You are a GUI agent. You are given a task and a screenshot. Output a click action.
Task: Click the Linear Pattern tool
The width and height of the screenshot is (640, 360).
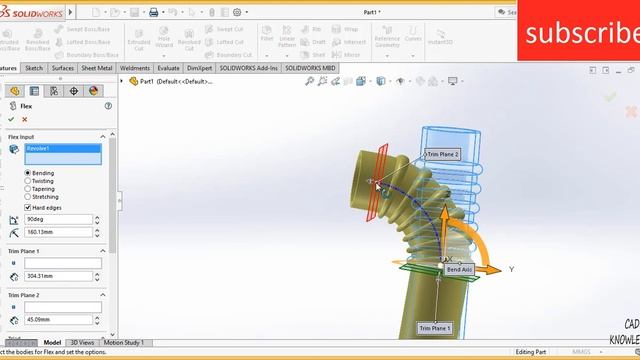coord(287,36)
